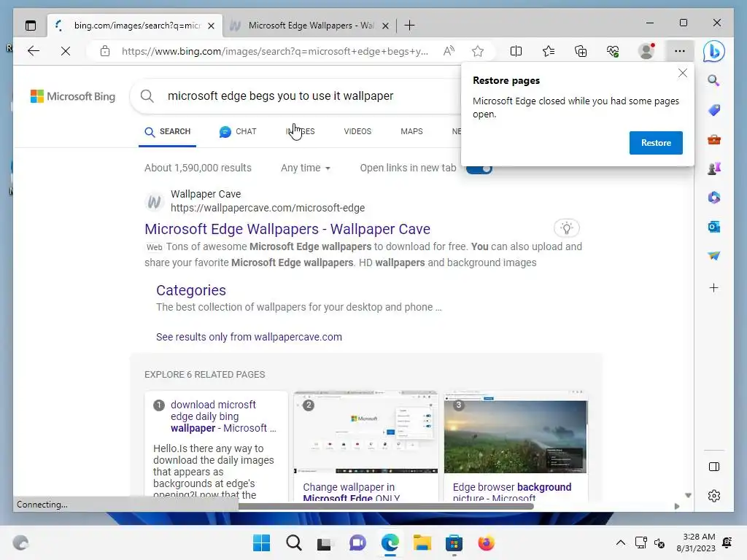Image resolution: width=747 pixels, height=560 pixels.
Task: Dismiss the Restore pages popup
Action: (x=682, y=74)
